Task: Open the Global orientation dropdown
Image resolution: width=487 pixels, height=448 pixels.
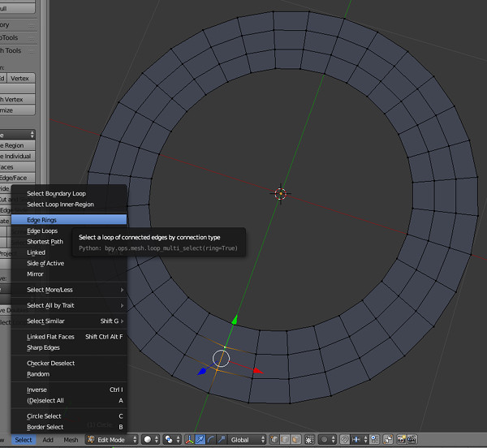Action: (247, 439)
